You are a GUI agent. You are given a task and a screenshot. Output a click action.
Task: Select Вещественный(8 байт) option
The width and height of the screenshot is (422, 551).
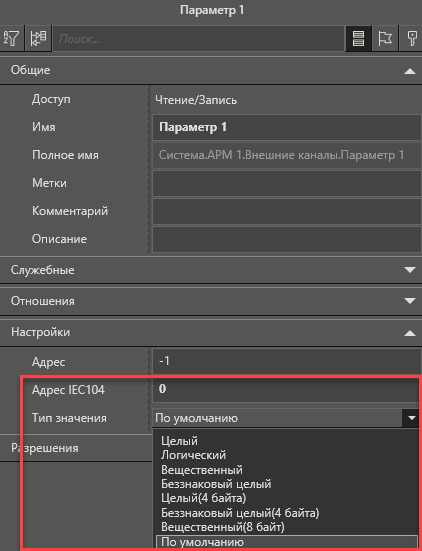(x=223, y=527)
